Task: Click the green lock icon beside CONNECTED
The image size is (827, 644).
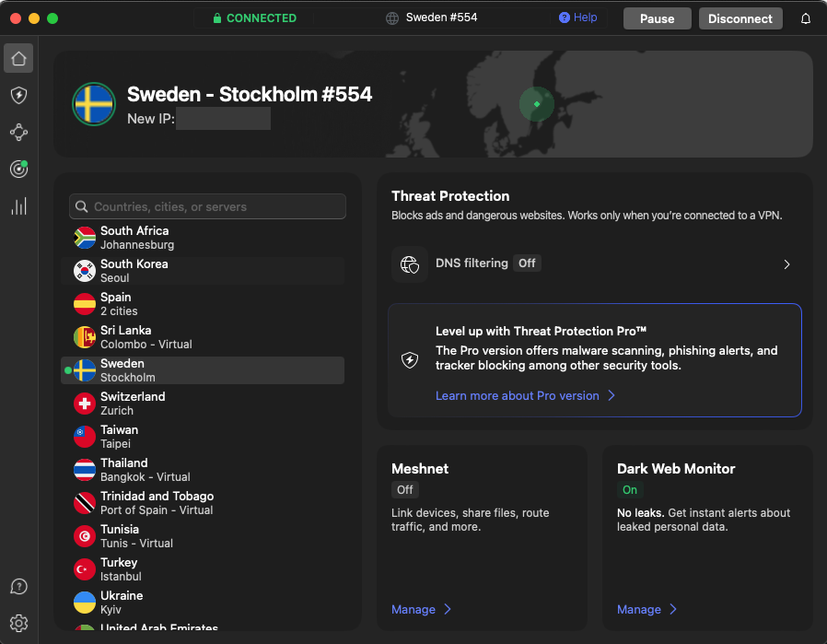Action: [x=216, y=18]
